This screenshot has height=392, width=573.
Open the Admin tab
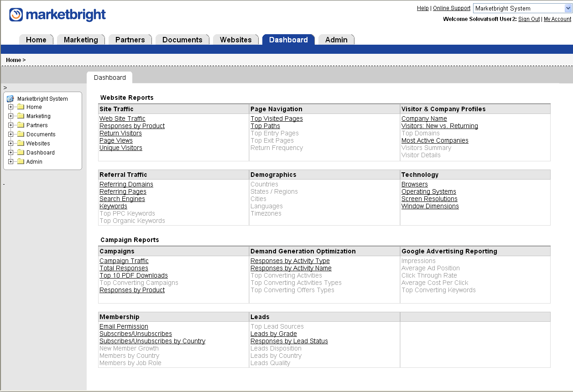pyautogui.click(x=336, y=40)
